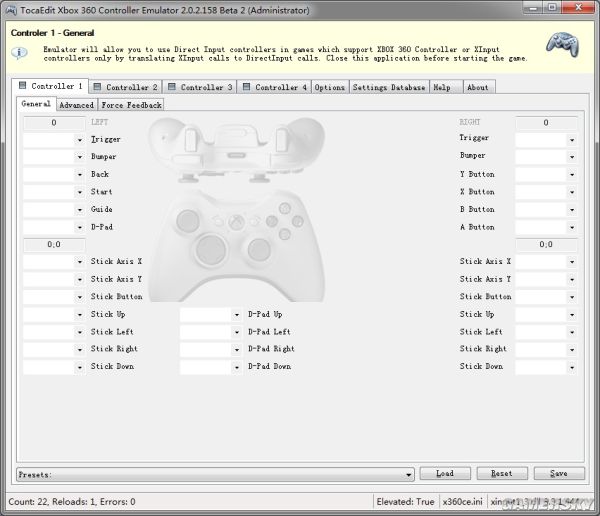
Task: Expand the left Stick Axis X dropdown
Action: (80, 262)
